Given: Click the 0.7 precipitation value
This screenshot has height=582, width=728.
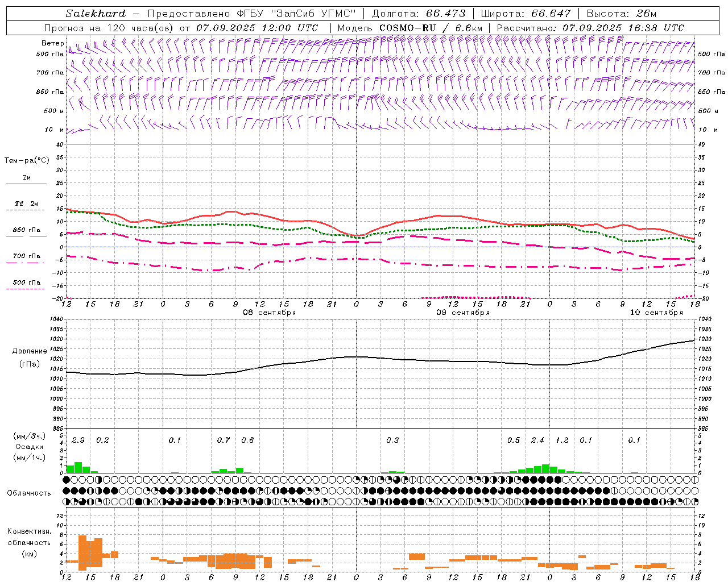Looking at the screenshot, I should coord(224,440).
